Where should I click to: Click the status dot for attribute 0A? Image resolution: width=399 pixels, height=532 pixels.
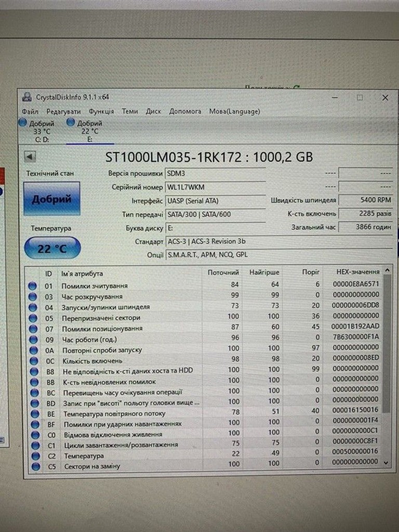34,350
